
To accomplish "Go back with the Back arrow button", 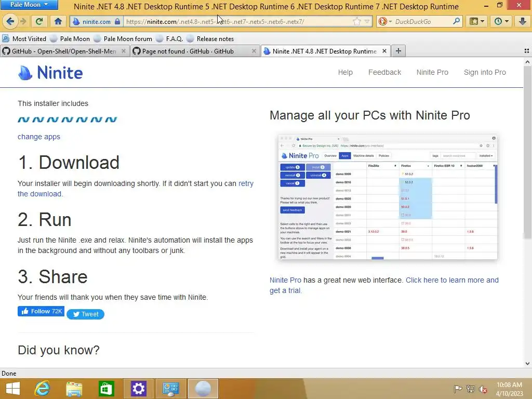I will 10,21.
